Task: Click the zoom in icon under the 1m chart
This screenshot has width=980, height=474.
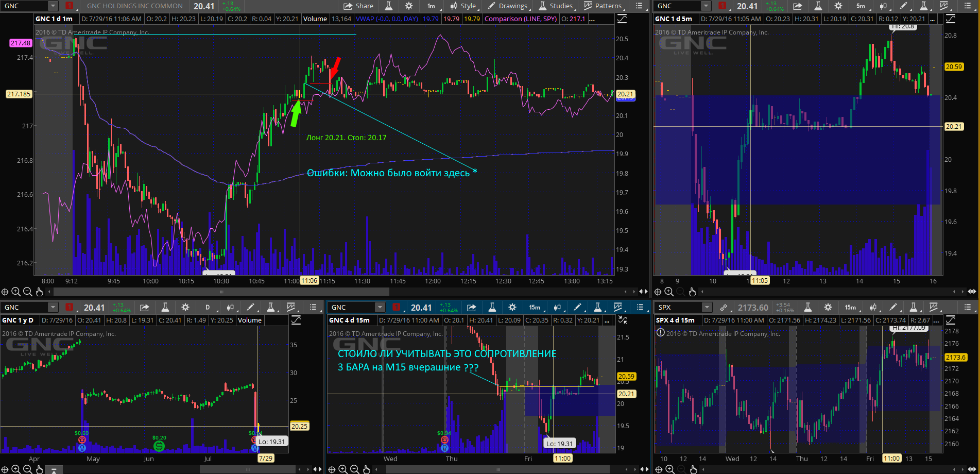Action: point(16,292)
